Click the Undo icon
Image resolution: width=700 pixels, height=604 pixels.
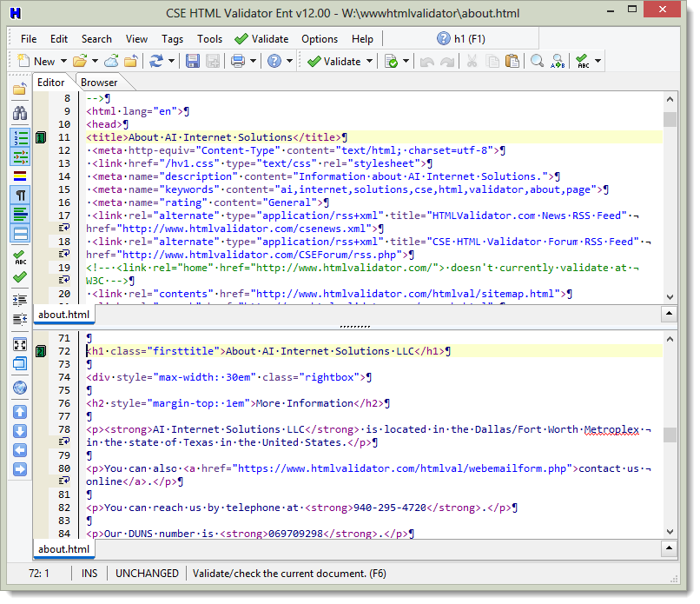426,61
